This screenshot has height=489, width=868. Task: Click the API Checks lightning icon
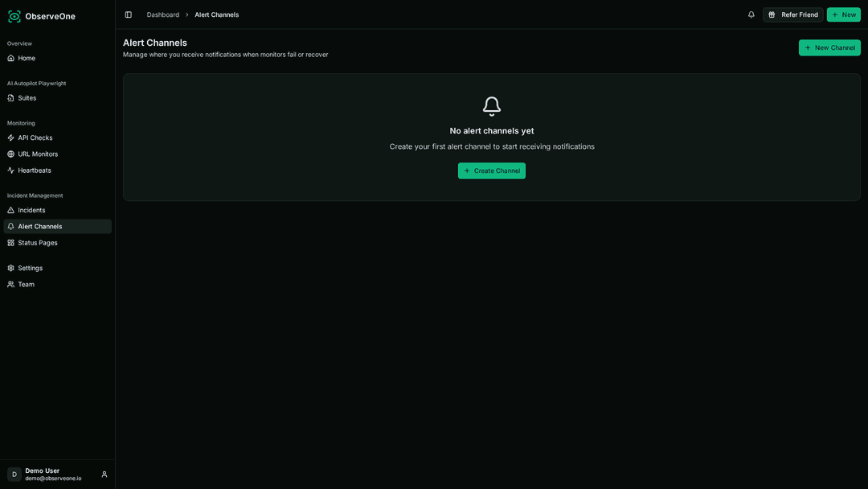10,138
